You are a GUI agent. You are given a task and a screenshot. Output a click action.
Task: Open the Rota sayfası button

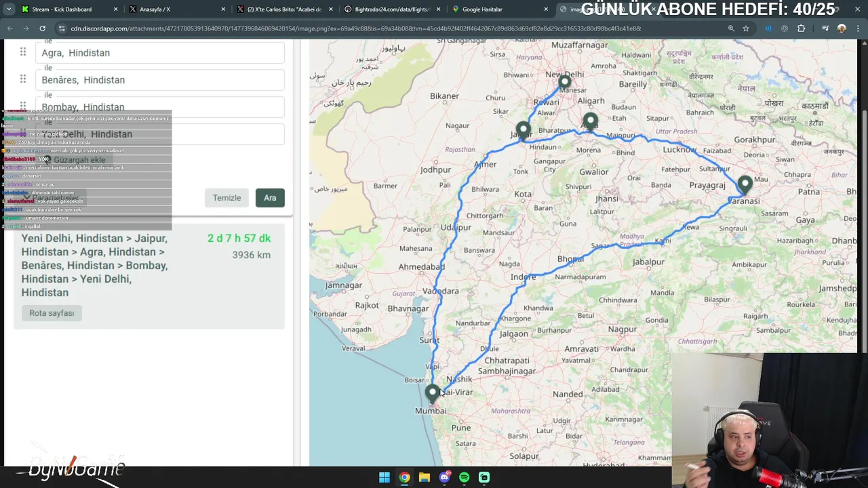pos(52,313)
